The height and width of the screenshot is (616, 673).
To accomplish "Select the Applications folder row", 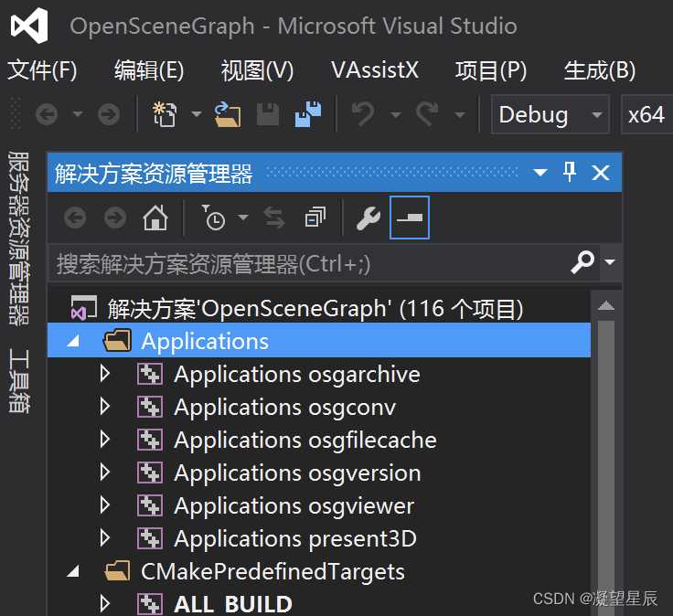I will [x=319, y=341].
